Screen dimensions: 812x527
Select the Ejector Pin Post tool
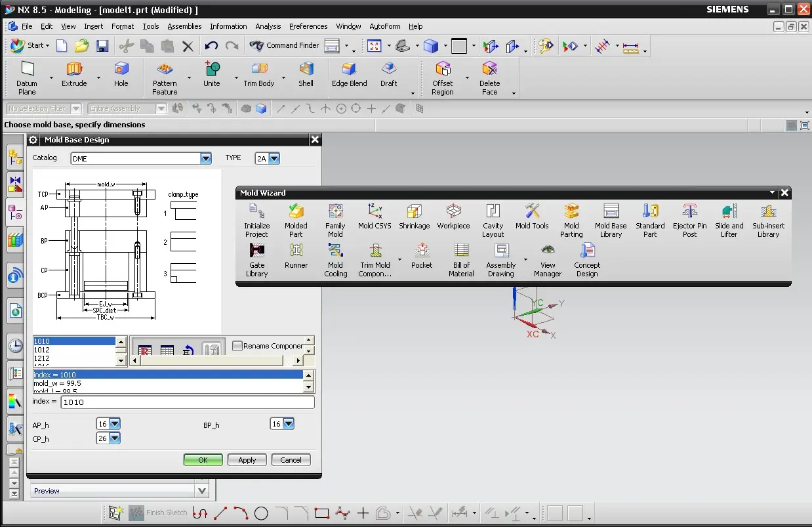pyautogui.click(x=690, y=220)
